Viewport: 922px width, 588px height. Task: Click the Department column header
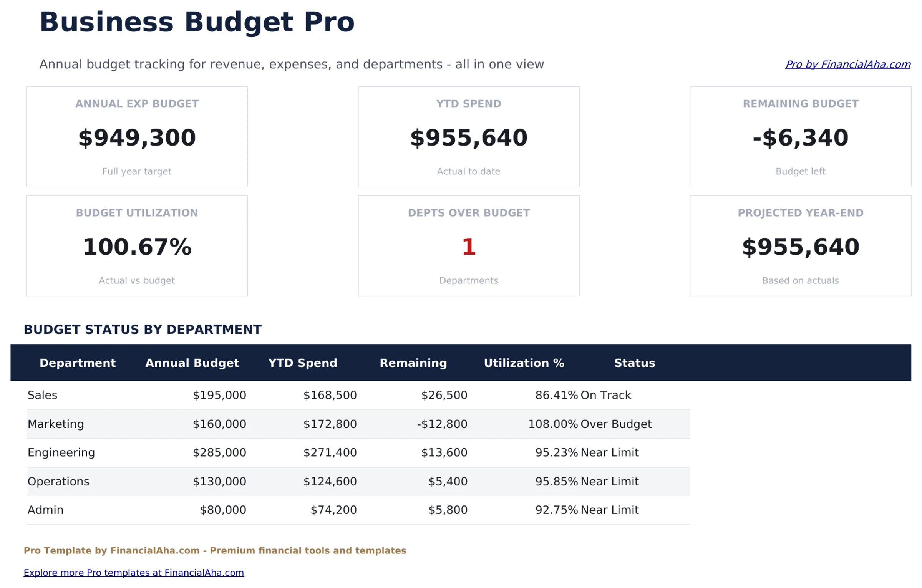click(78, 363)
